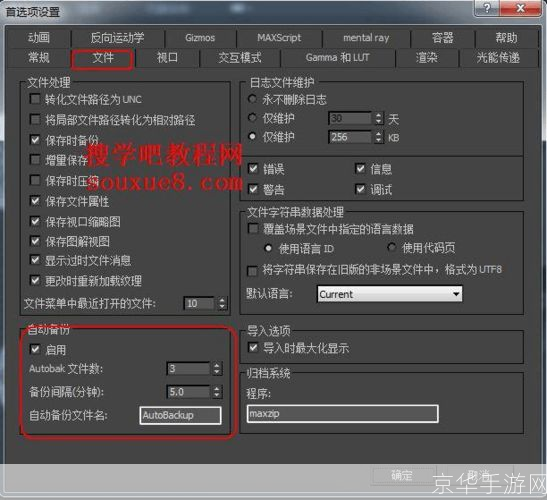Adjust 备份间隔 spinner arrows
The image size is (547, 500).
[217, 392]
